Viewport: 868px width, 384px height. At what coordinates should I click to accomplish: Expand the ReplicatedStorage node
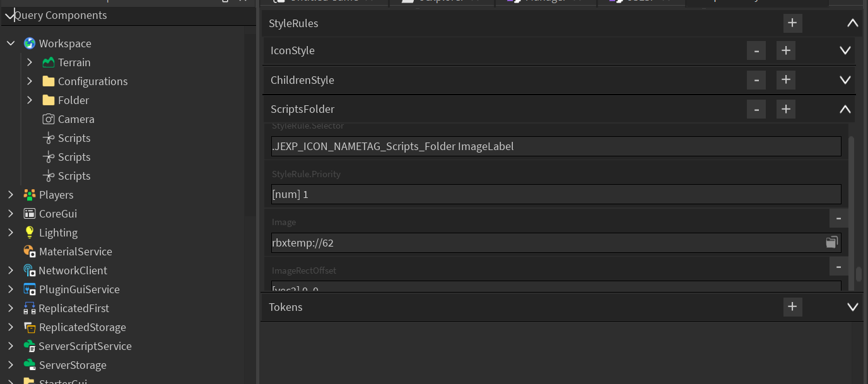11,327
